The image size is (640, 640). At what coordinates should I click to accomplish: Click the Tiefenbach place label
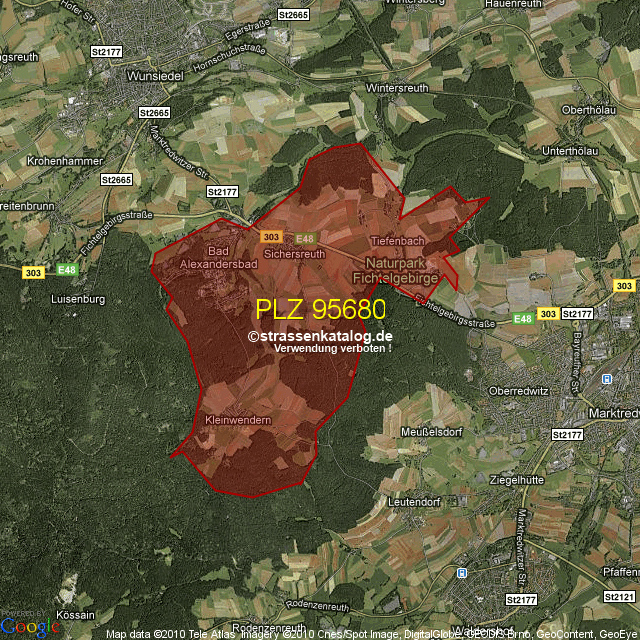[x=398, y=242]
